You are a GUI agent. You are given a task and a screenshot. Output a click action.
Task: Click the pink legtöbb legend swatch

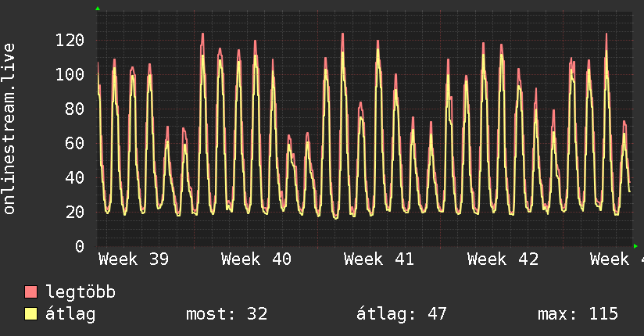tap(30, 291)
